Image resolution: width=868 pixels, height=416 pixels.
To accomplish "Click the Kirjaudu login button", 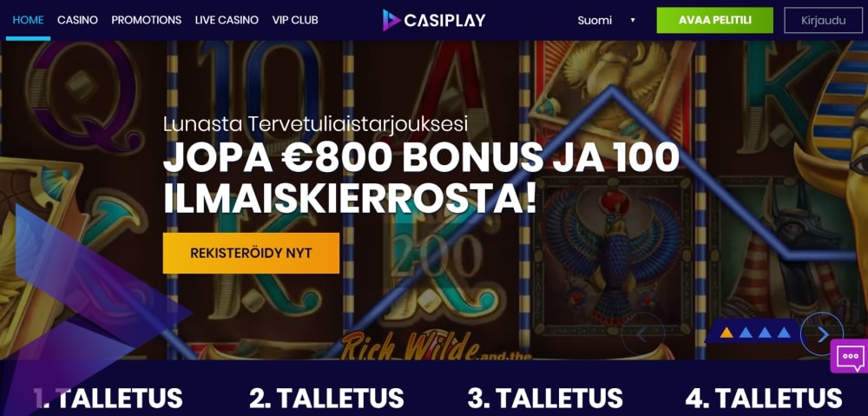I will [x=823, y=21].
